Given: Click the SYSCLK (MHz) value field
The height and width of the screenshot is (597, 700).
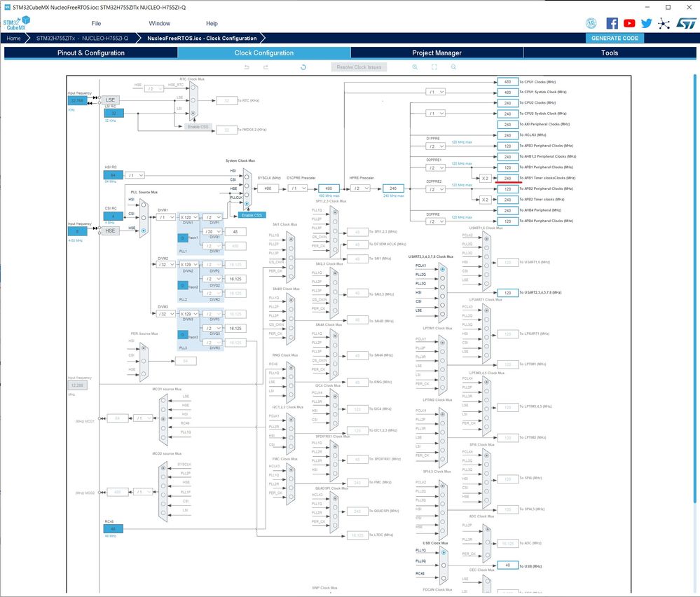Looking at the screenshot, I should click(x=268, y=188).
